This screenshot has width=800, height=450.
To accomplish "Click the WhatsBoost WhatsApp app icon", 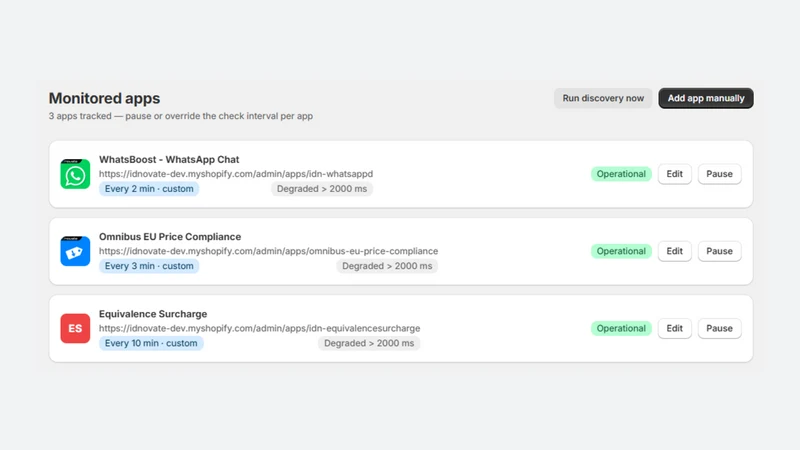I will click(75, 174).
